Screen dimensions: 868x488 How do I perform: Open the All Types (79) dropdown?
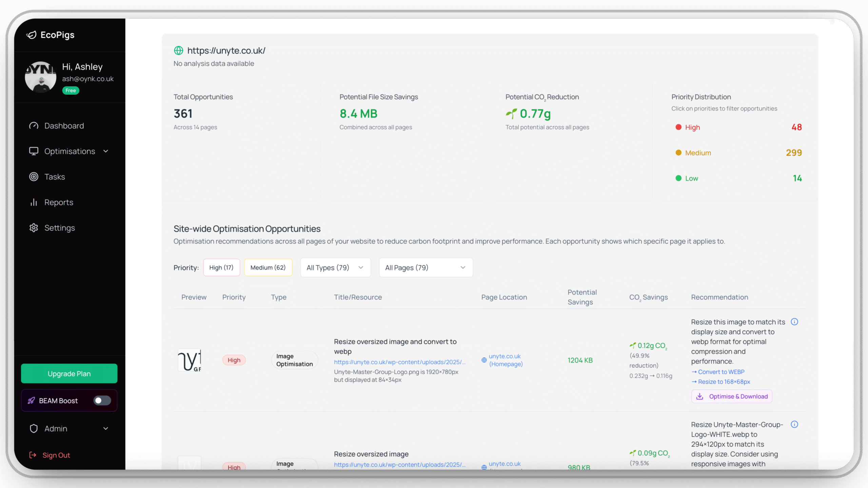(335, 267)
